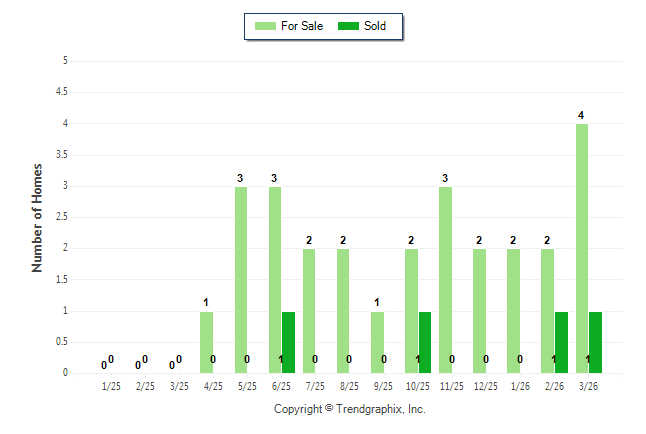Click the 4/25 For Sale bar

pos(207,342)
